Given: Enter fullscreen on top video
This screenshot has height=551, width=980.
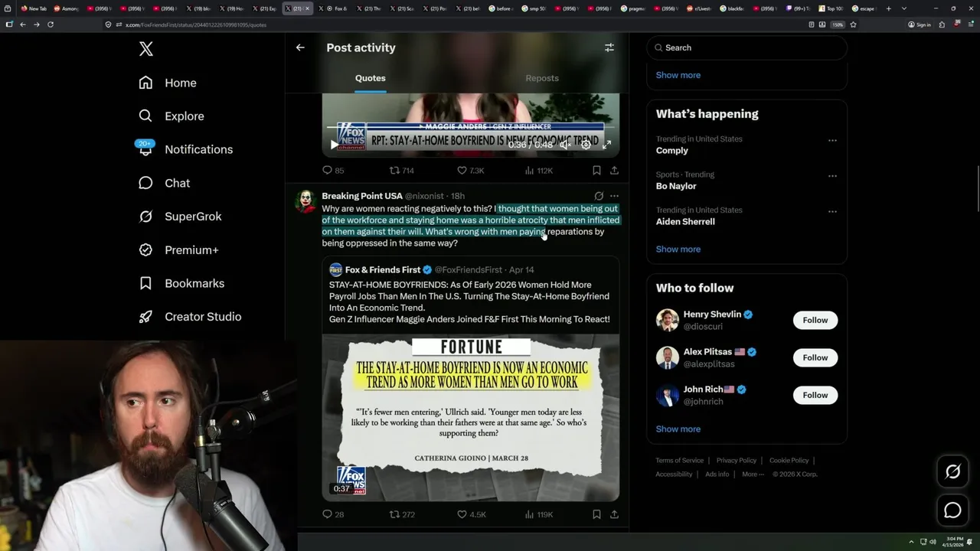Looking at the screenshot, I should (607, 145).
